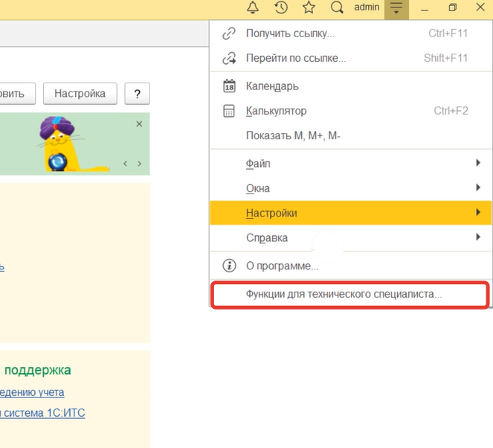Expand the Справка submenu arrow
493x448 pixels.
(x=477, y=238)
